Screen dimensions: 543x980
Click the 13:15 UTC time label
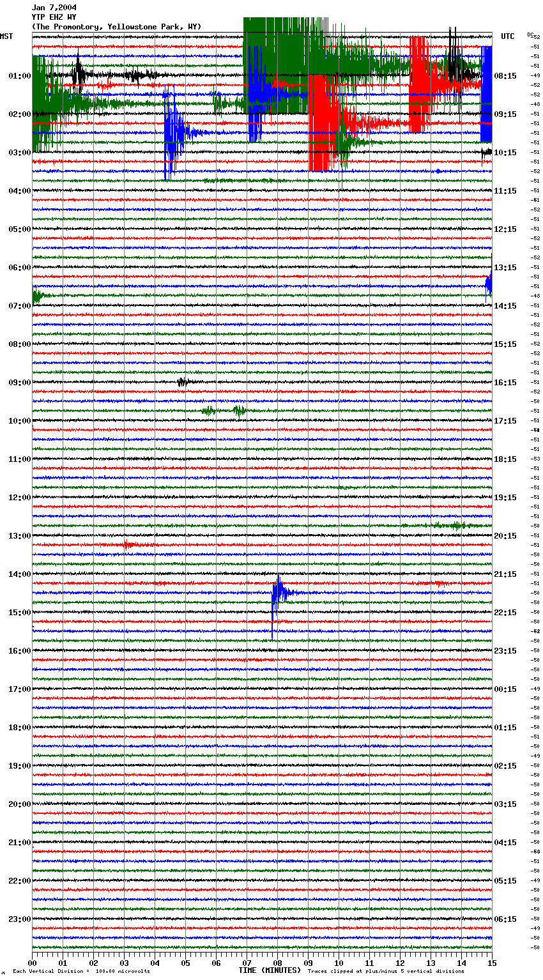[x=505, y=268]
